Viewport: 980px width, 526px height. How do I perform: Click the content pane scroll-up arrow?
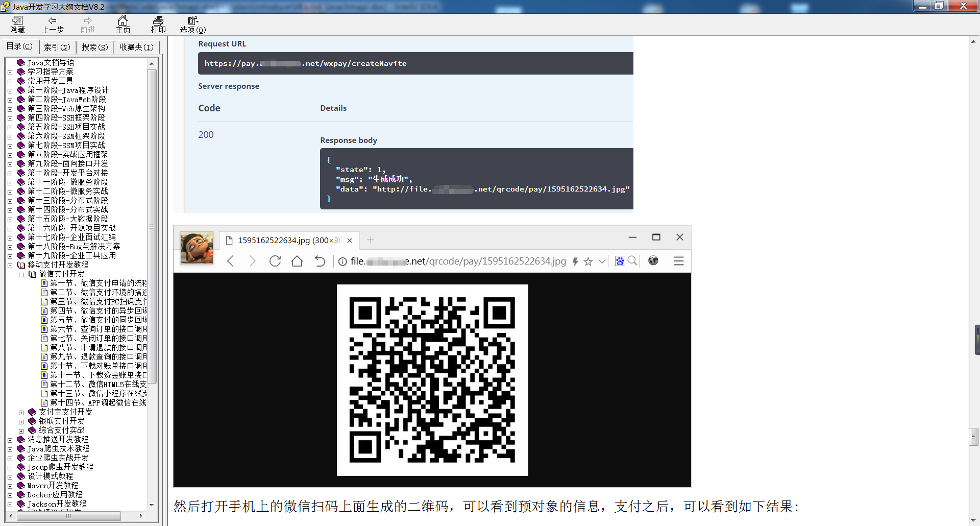pos(974,42)
